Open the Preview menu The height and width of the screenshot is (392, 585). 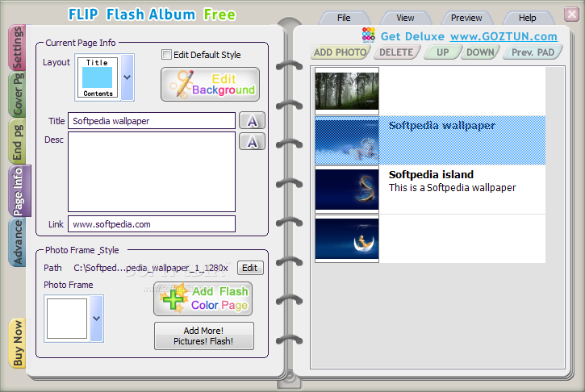(x=466, y=18)
